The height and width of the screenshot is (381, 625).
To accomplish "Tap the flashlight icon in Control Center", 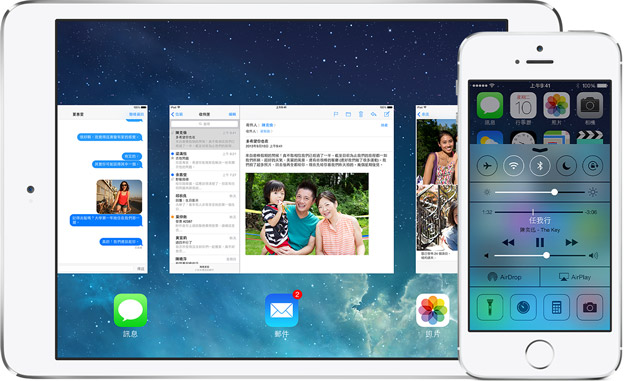I will click(x=490, y=307).
